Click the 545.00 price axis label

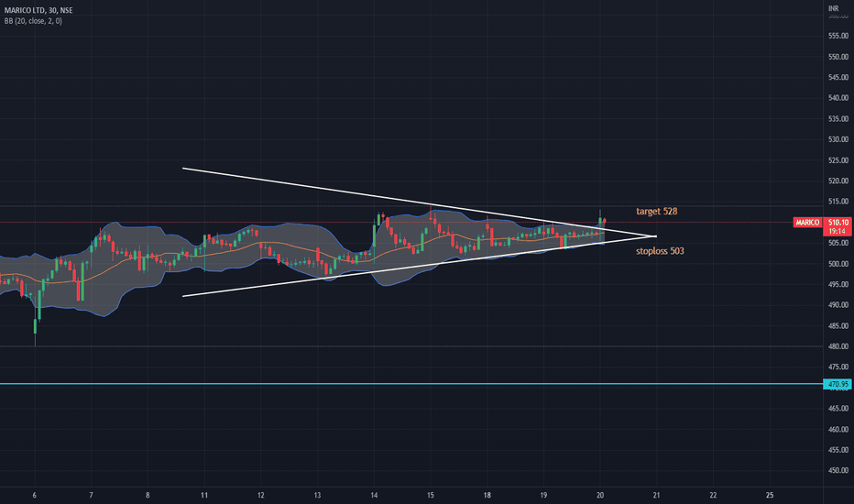838,77
